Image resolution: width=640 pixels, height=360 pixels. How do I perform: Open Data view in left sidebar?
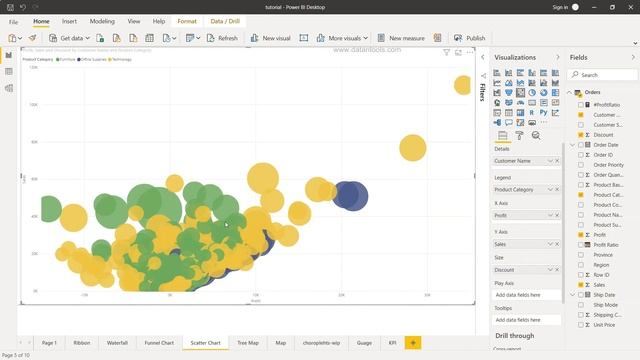[9, 71]
